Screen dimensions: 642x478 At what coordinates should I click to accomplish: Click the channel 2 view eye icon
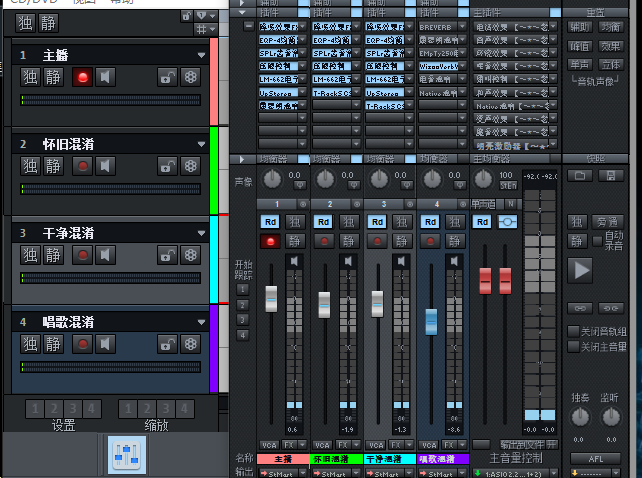pyautogui.click(x=357, y=204)
